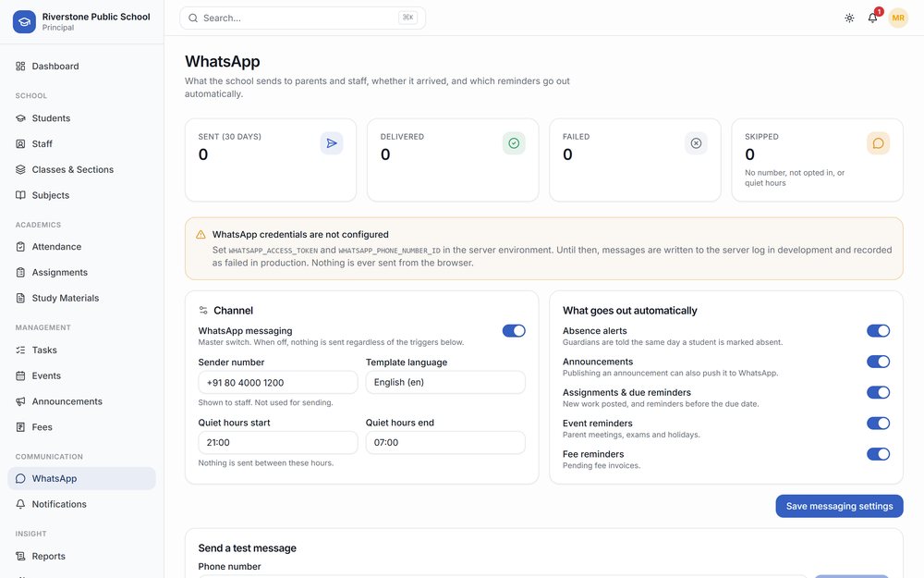Click the Tasks checklist icon
The height and width of the screenshot is (578, 924).
(x=20, y=350)
